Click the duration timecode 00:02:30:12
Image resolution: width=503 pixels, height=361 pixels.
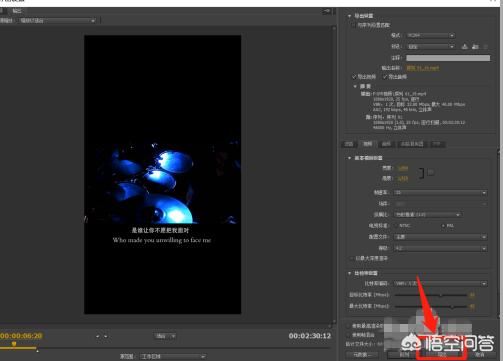310,336
